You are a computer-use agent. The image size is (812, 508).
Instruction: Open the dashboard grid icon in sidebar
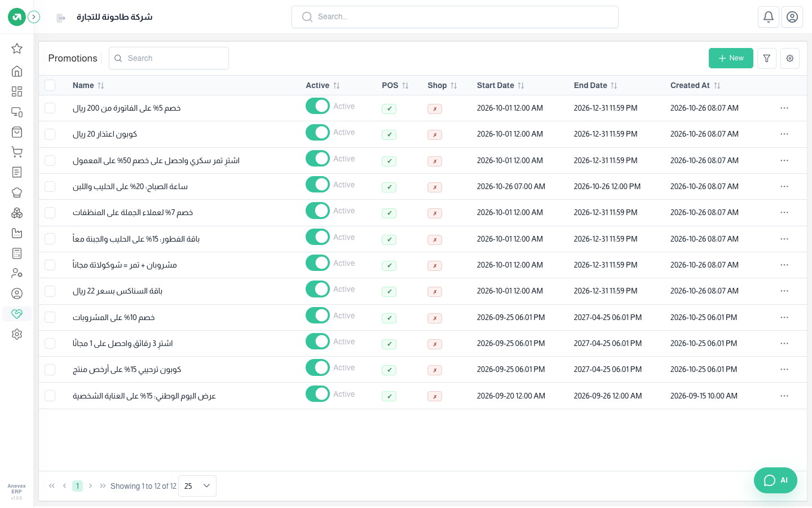[x=17, y=91]
